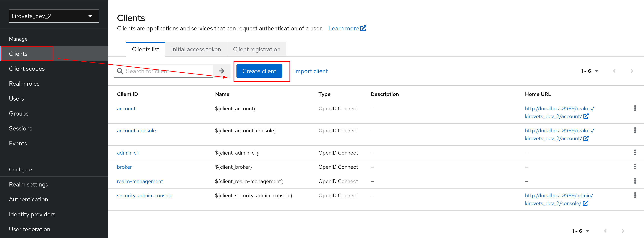
Task: Open the Learn more documentation link
Action: [x=344, y=28]
